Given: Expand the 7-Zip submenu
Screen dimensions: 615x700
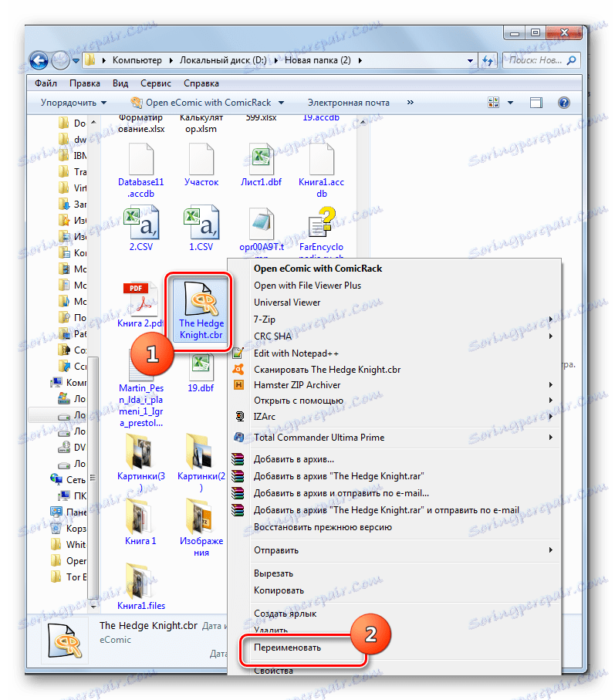Looking at the screenshot, I should [394, 320].
